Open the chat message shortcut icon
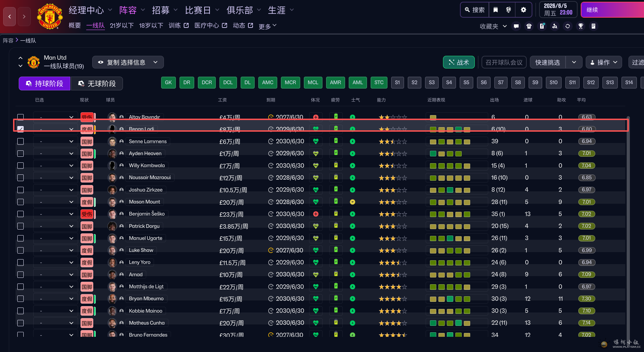 (516, 26)
